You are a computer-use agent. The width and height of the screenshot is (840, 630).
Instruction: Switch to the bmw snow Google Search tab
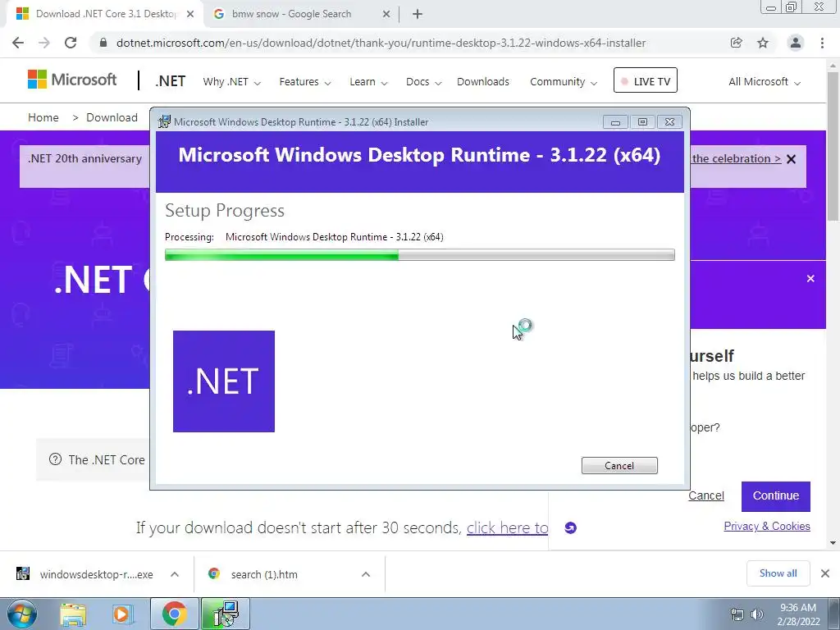tap(303, 15)
